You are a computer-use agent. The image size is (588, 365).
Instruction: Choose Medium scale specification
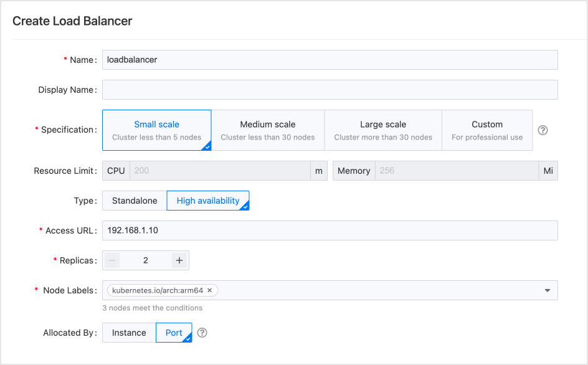(x=268, y=130)
